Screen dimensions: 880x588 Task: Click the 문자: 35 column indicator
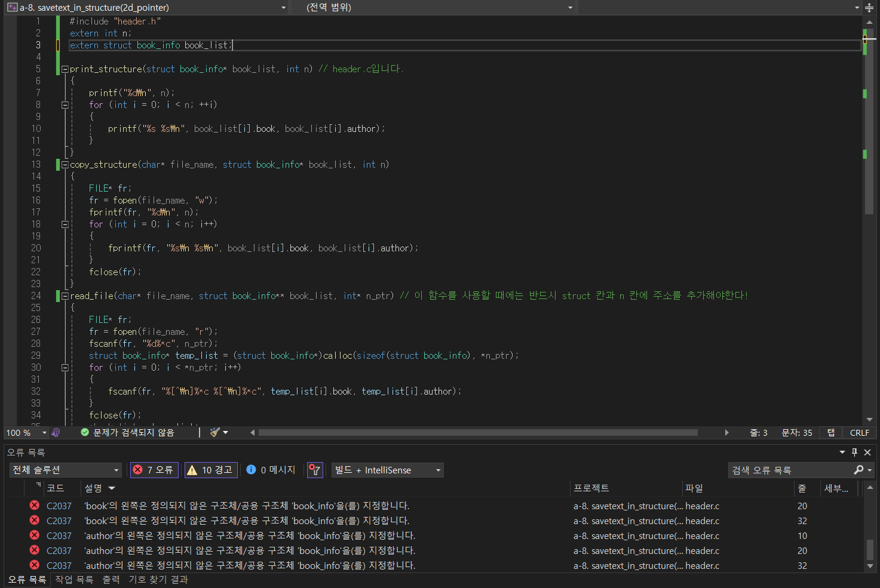pos(797,433)
